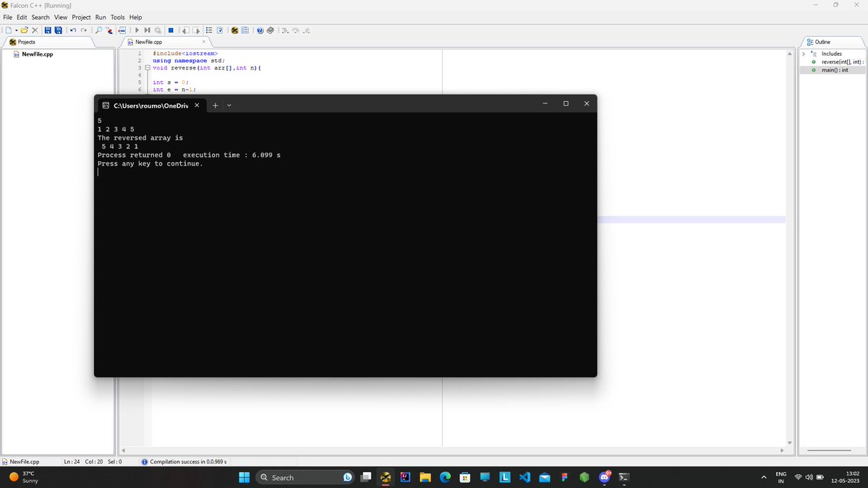
Task: Close the NewFile.cpp editor tab
Action: click(x=204, y=42)
